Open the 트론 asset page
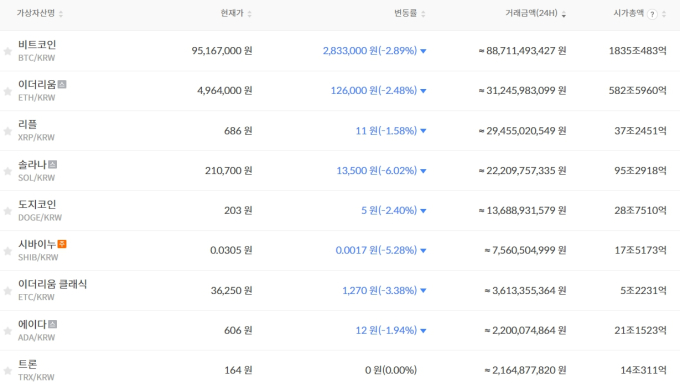The width and height of the screenshot is (680, 388). [x=27, y=364]
